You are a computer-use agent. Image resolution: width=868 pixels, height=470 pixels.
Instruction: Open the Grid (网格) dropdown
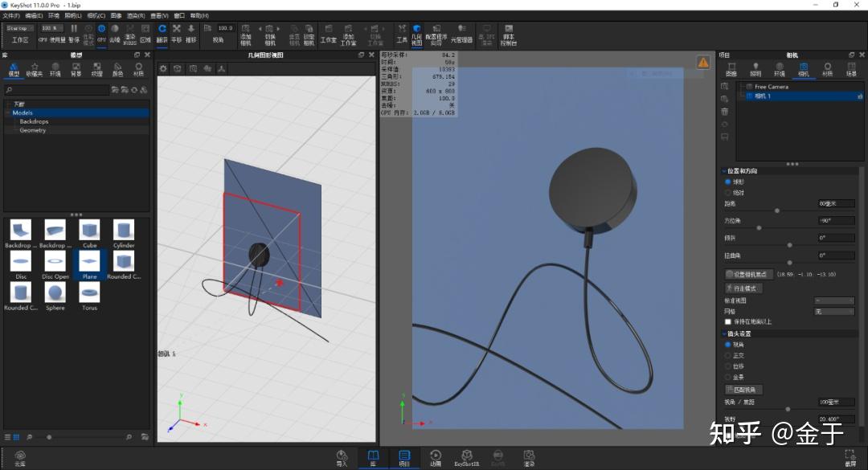tap(834, 311)
